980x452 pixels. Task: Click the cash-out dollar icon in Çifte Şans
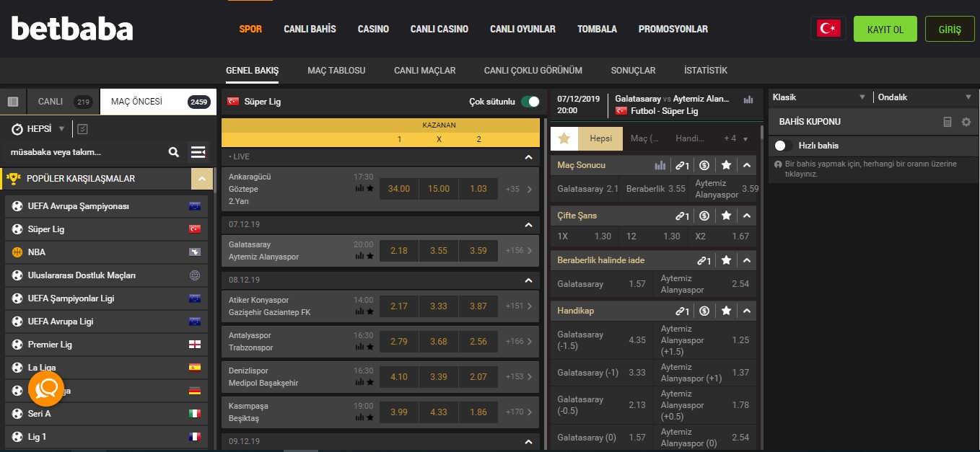pos(704,216)
